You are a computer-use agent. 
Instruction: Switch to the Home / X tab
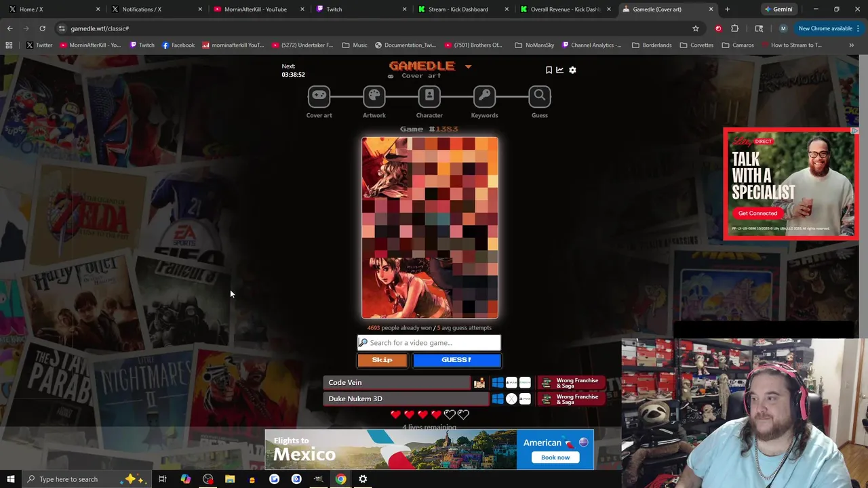click(x=54, y=9)
